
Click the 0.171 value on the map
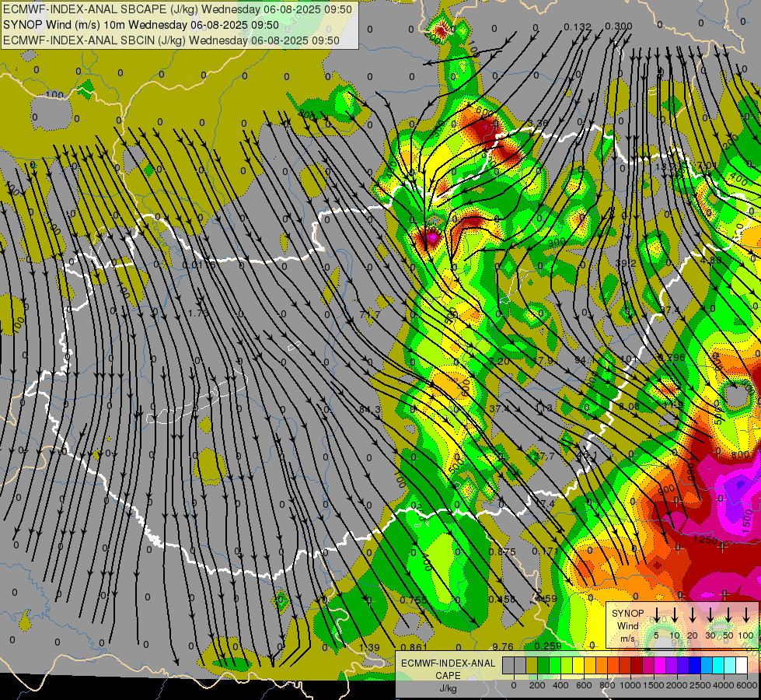click(545, 551)
